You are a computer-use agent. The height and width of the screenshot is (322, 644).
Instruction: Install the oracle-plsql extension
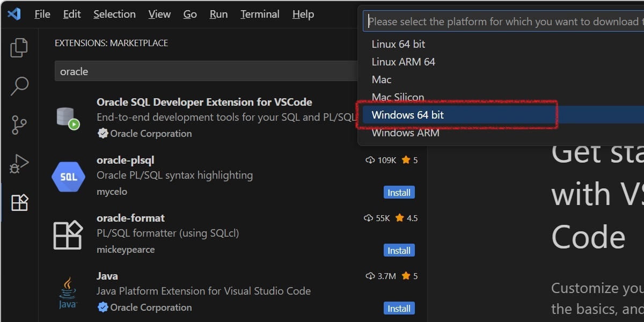[x=399, y=192]
